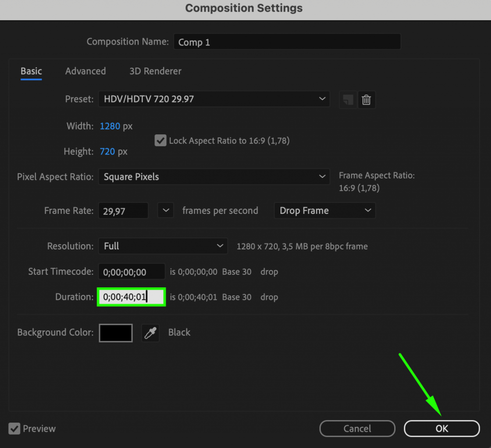Open the Pixel Aspect Ratio dropdown
The height and width of the screenshot is (448, 491).
click(214, 177)
